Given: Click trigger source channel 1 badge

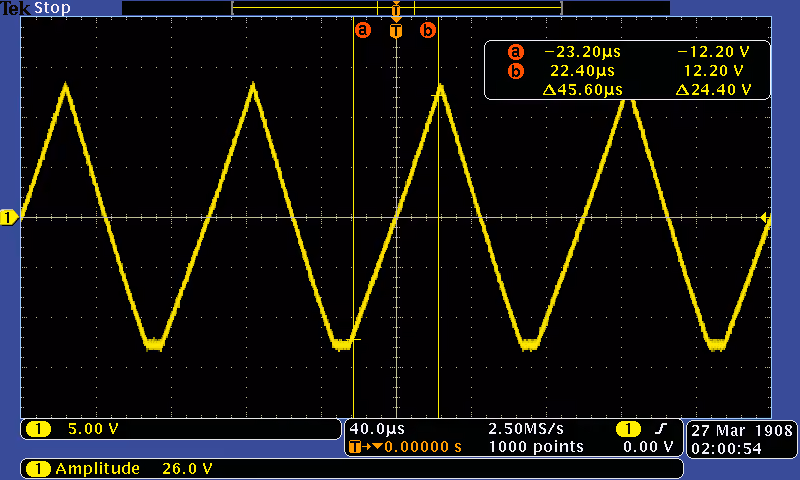Looking at the screenshot, I should coord(629,429).
